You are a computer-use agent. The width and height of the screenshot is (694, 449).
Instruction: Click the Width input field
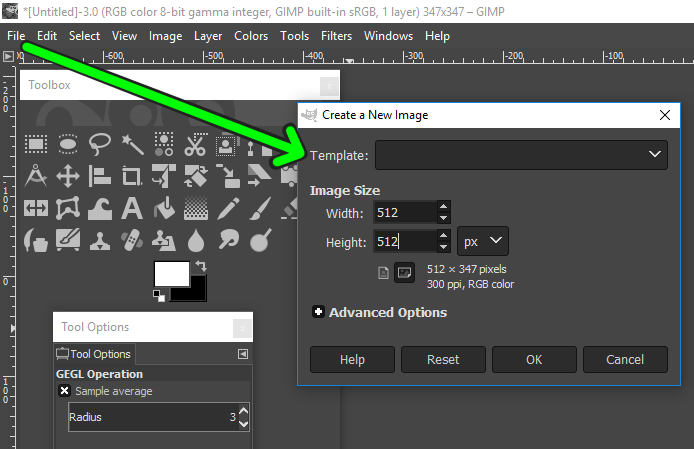coord(405,212)
